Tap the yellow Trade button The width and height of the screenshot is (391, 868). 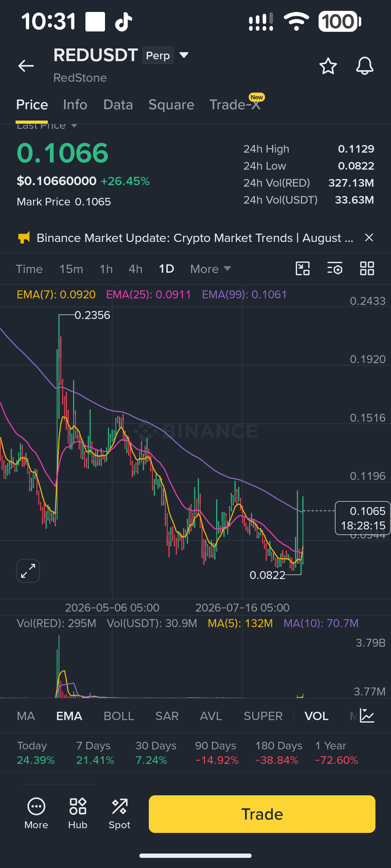[262, 814]
